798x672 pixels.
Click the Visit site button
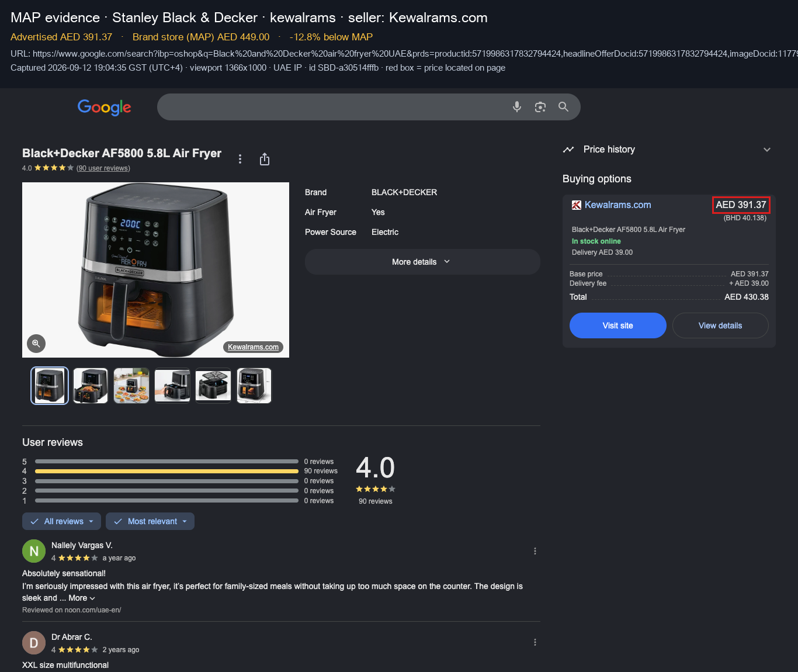coord(618,325)
